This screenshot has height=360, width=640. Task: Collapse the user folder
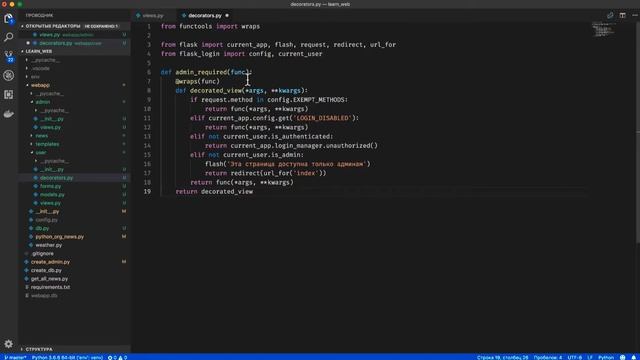40,152
